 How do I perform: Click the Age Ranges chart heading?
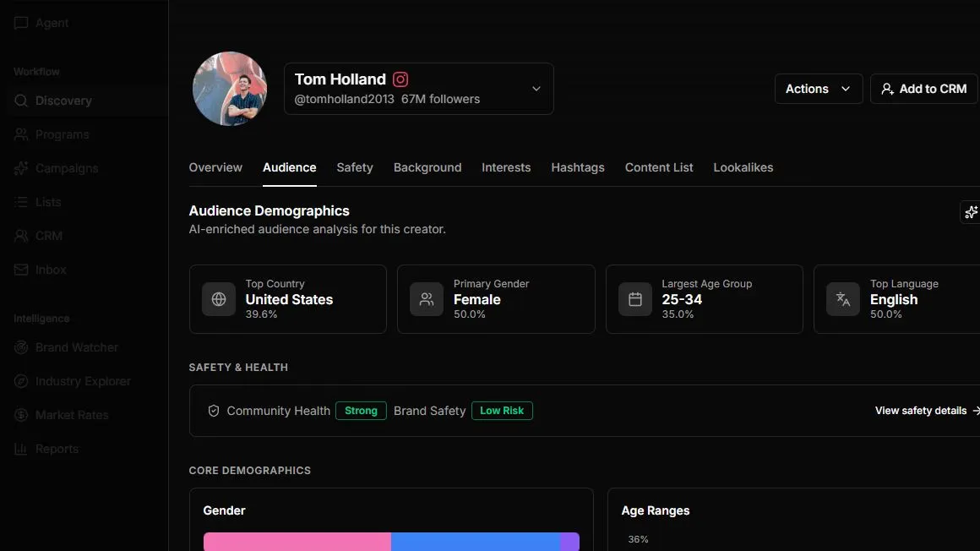coord(656,511)
